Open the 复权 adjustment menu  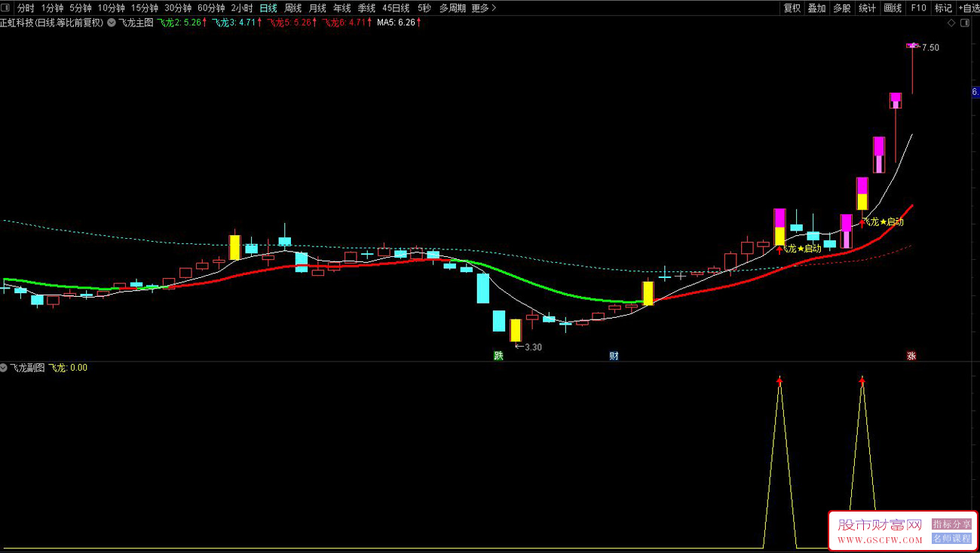coord(792,8)
